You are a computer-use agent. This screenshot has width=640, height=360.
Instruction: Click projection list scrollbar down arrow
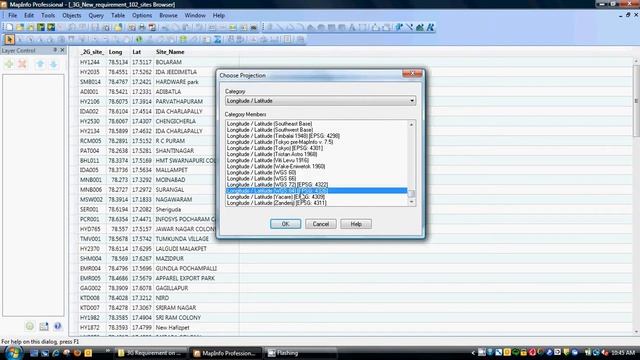click(411, 202)
